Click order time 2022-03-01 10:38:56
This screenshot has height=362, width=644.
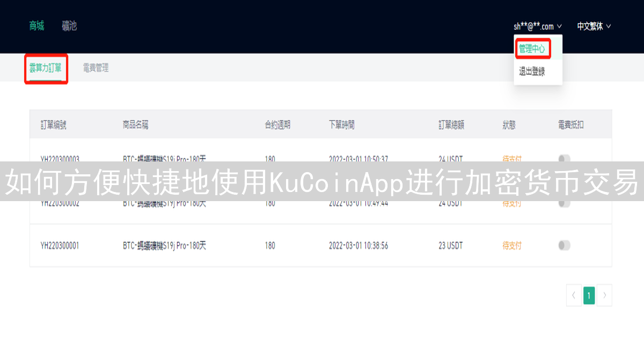coord(358,246)
